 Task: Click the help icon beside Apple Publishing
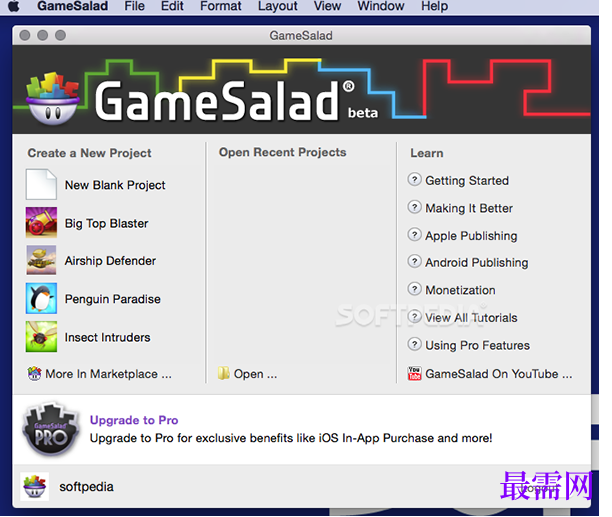[x=415, y=235]
